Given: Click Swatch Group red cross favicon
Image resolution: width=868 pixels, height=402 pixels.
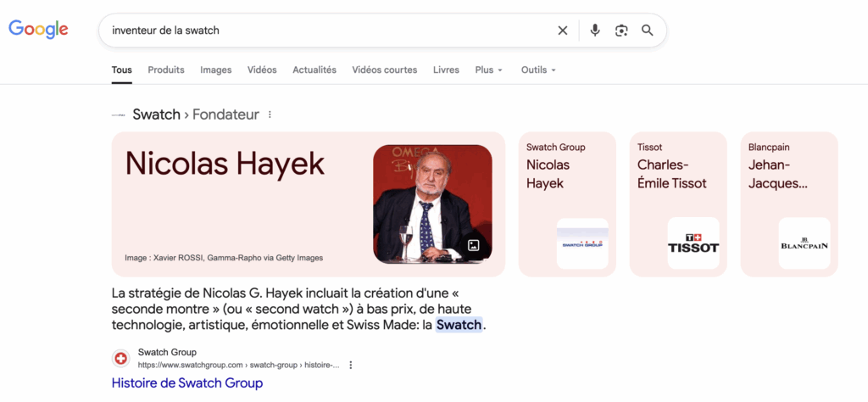Looking at the screenshot, I should click(x=120, y=358).
